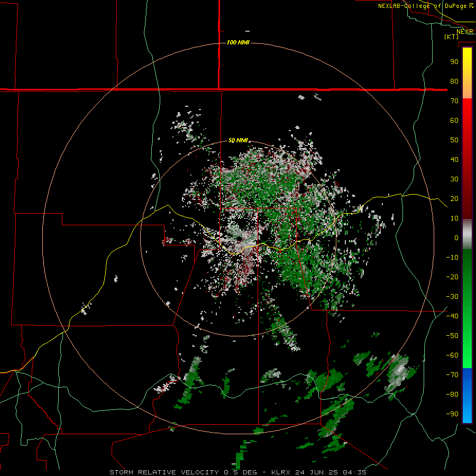The image size is (476, 476).
Task: Click the blue bottom segment of the color bar
Action: click(467, 396)
